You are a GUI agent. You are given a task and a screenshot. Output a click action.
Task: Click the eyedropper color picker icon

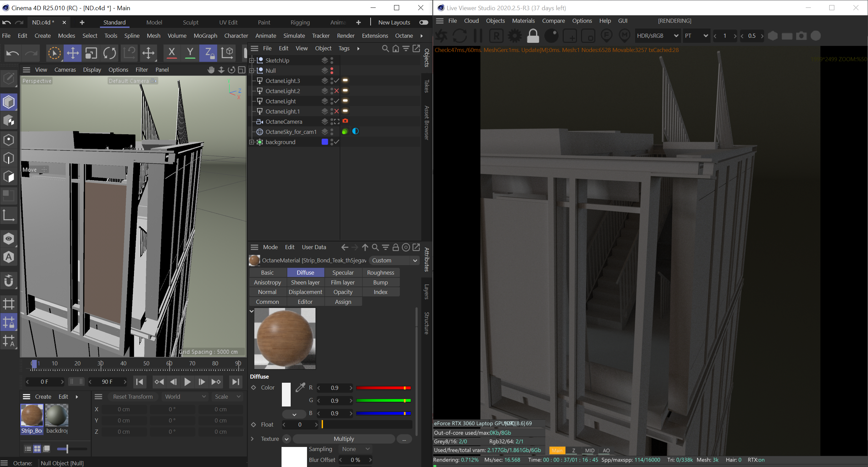300,387
